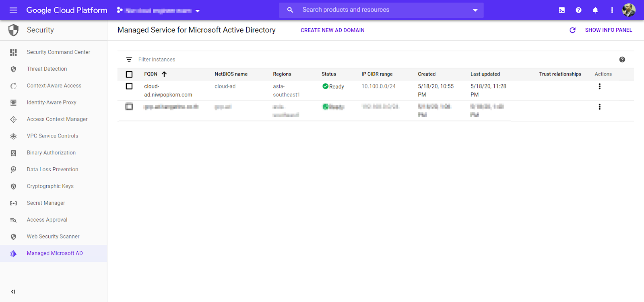This screenshot has width=644, height=302.
Task: Click the Access Context Manager icon
Action: 13,119
